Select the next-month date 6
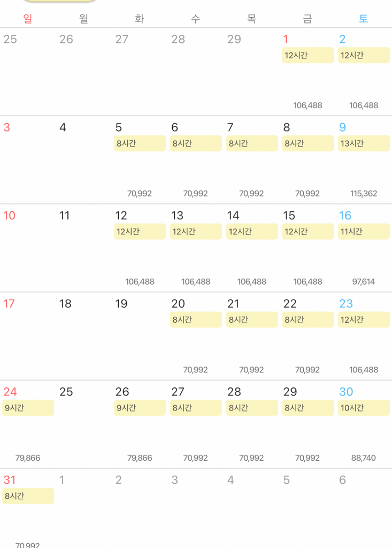Viewport: 392px width, 548px height. pyautogui.click(x=342, y=480)
